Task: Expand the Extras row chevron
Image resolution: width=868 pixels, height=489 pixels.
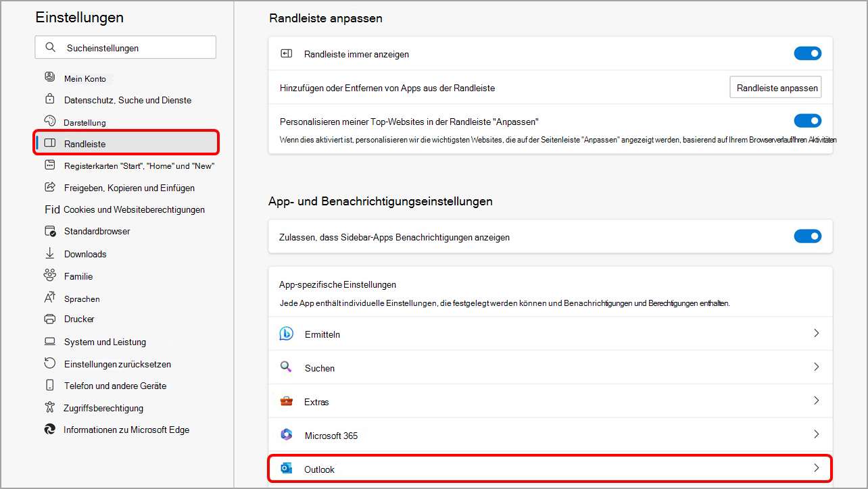Action: (x=817, y=401)
